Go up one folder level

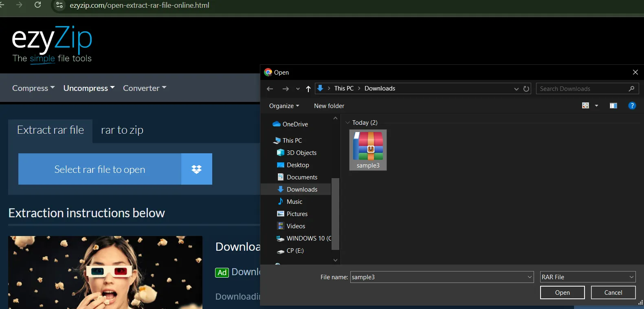pos(308,88)
